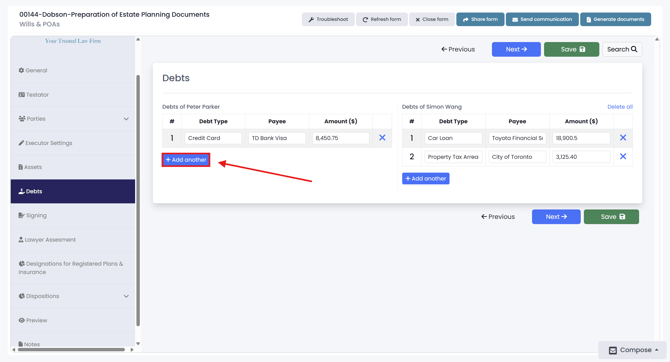
Task: Refresh the form
Action: [x=382, y=19]
